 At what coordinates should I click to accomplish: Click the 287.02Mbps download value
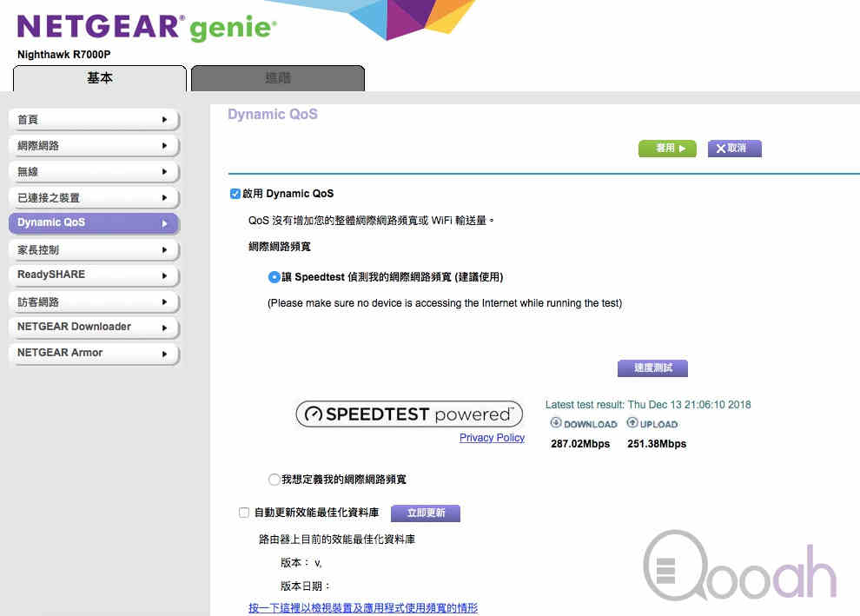pyautogui.click(x=580, y=444)
